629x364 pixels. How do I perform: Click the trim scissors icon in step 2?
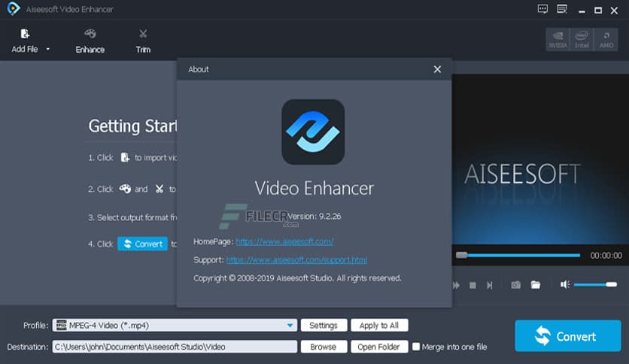point(160,189)
